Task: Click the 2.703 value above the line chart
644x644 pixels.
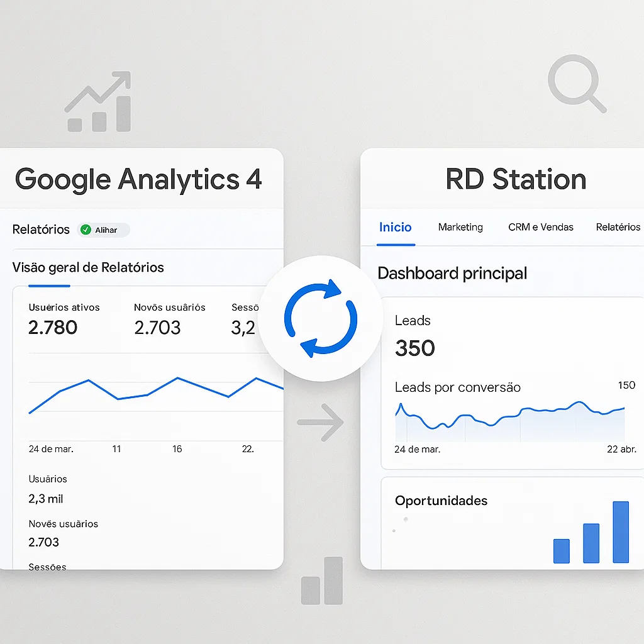Action: pyautogui.click(x=157, y=327)
